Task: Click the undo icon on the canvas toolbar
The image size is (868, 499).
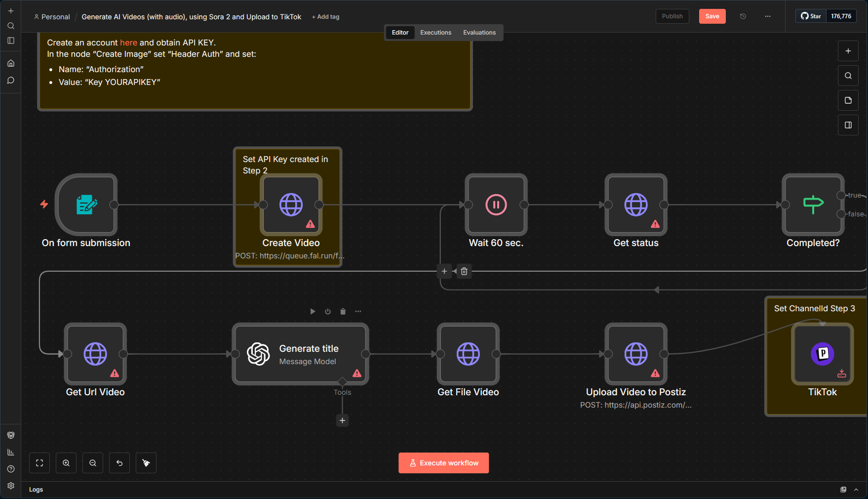Action: click(119, 463)
